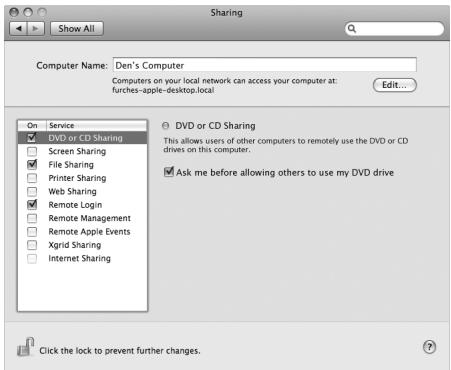Click the furches-apple-desktop.local address text

tap(163, 90)
